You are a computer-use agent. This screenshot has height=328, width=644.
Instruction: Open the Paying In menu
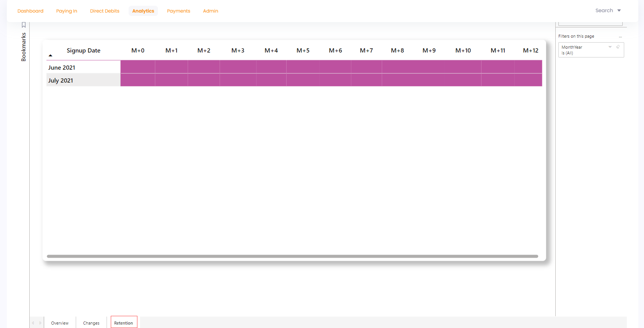(x=67, y=11)
